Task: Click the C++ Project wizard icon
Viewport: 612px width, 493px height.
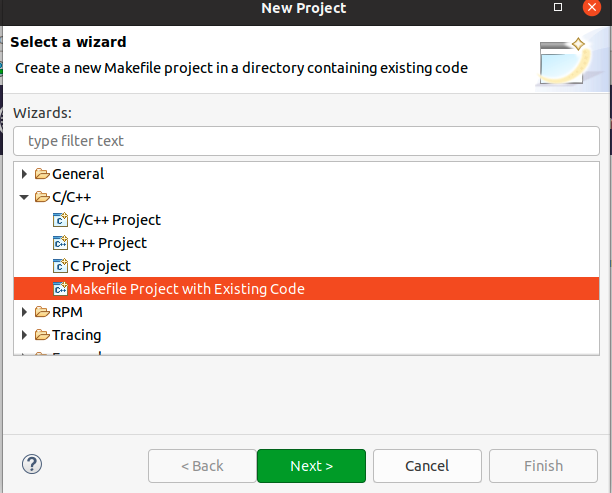Action: [x=60, y=243]
